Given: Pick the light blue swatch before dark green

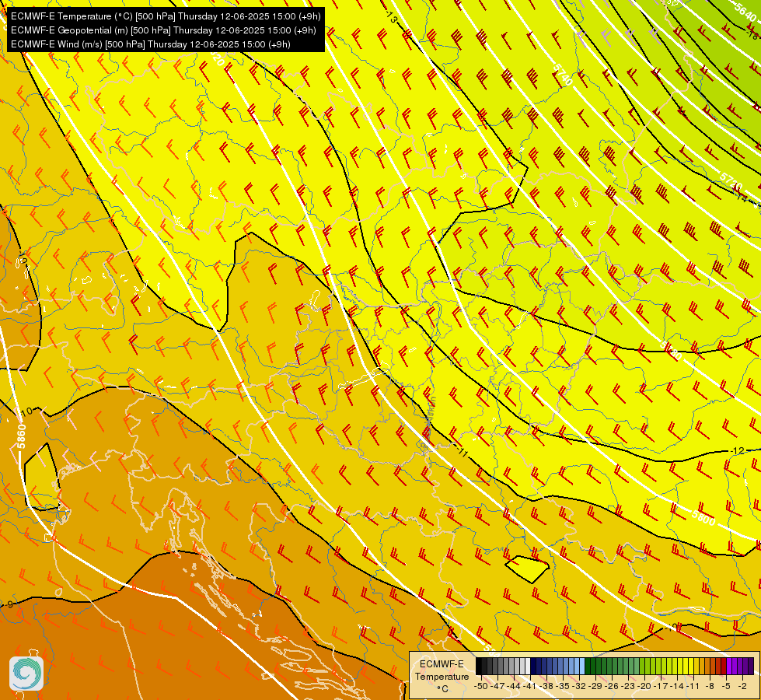Looking at the screenshot, I should tap(582, 667).
